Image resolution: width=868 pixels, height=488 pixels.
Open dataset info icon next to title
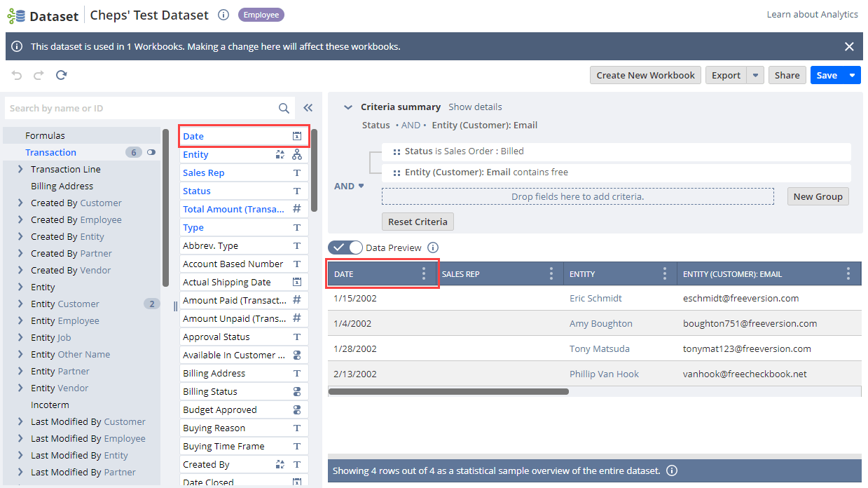[x=223, y=15]
